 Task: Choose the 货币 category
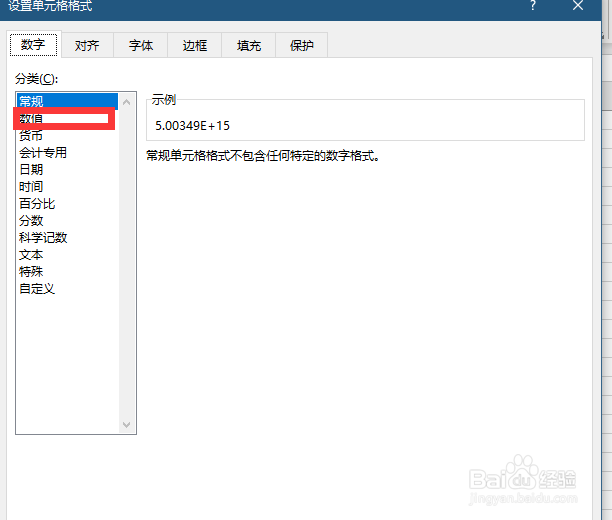[x=67, y=135]
